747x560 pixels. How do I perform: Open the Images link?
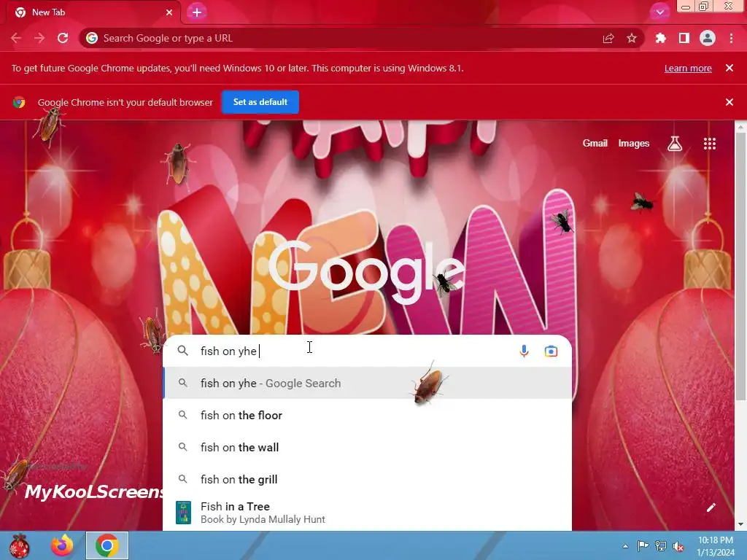634,144
